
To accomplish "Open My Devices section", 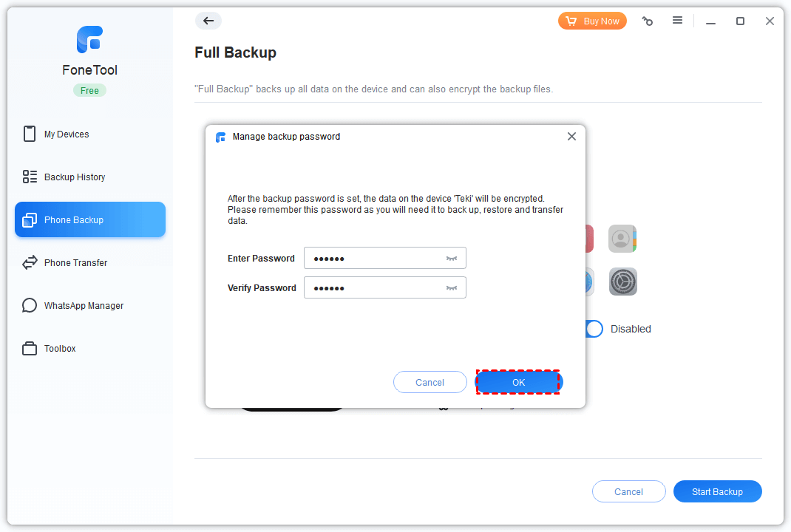I will (67, 134).
